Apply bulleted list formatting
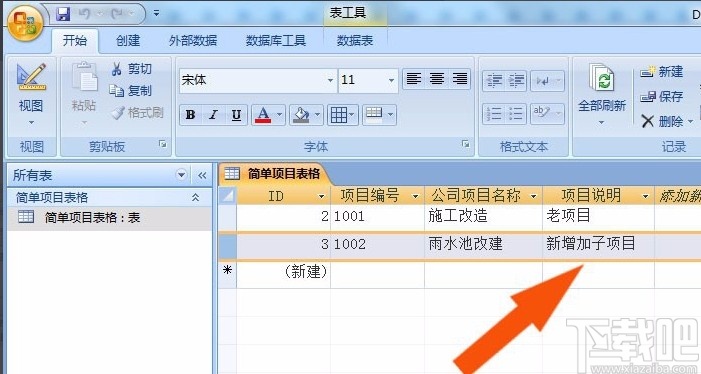 [x=516, y=113]
